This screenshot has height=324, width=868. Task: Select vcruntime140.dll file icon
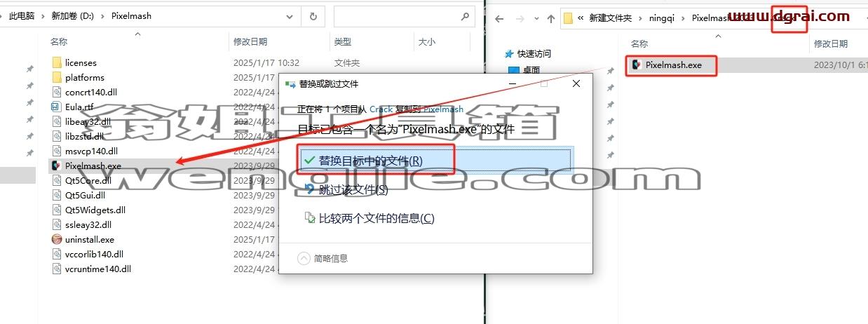(x=57, y=269)
